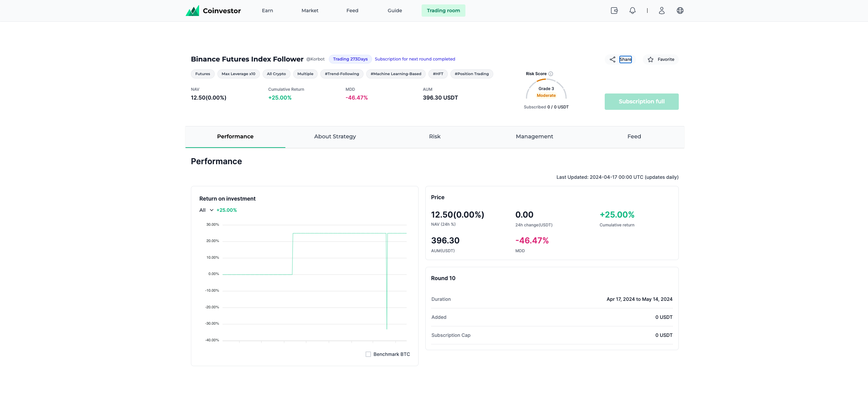This screenshot has height=394, width=868.
Task: Open the Risk Score info tooltip icon
Action: coord(550,73)
